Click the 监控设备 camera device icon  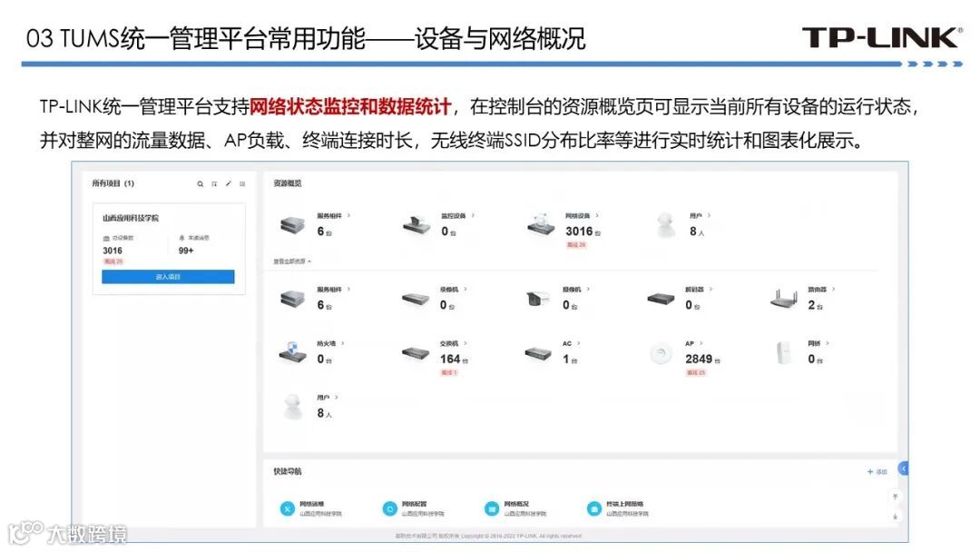tap(416, 224)
